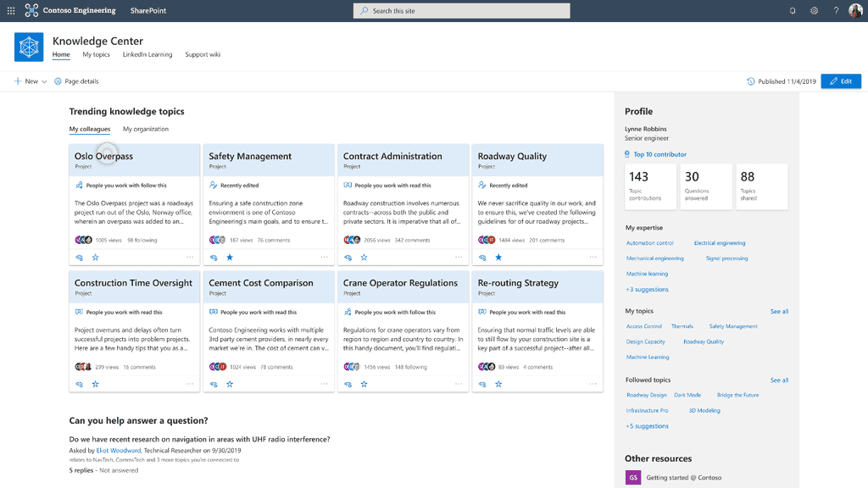Open the user profile picture menu
868x488 pixels.
[855, 11]
